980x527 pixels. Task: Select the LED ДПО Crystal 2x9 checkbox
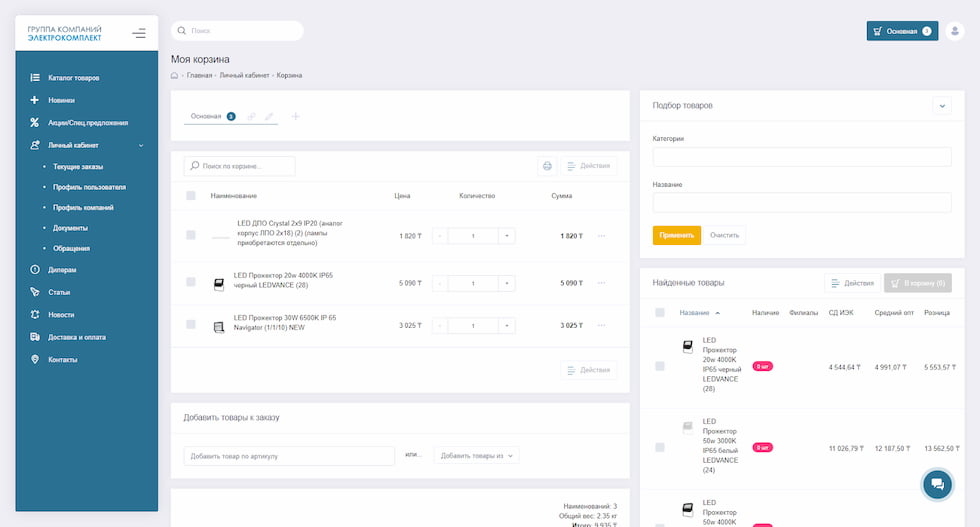191,235
